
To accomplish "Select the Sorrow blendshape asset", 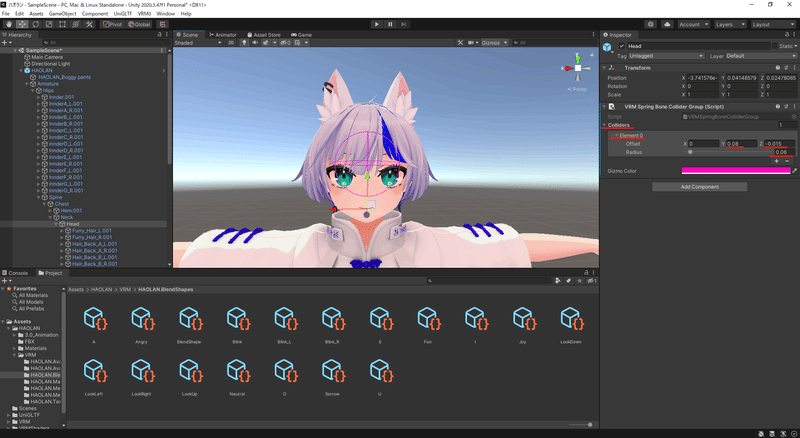I will pyautogui.click(x=332, y=377).
